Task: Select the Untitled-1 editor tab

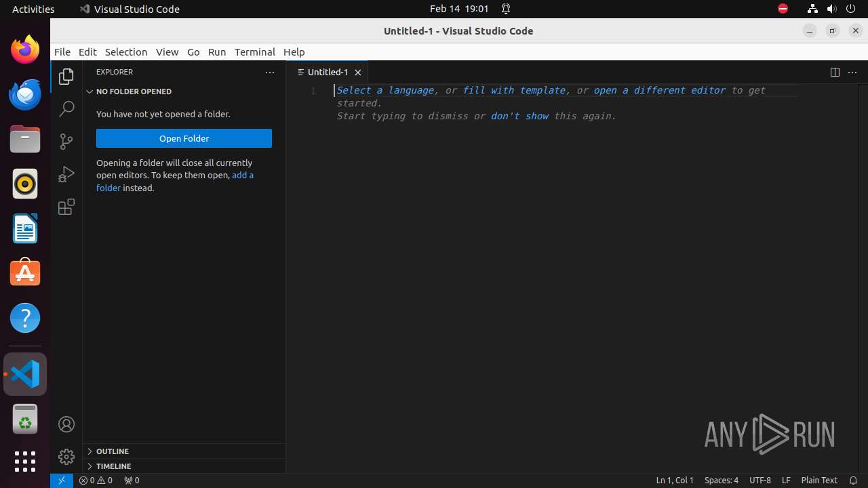Action: coord(328,72)
